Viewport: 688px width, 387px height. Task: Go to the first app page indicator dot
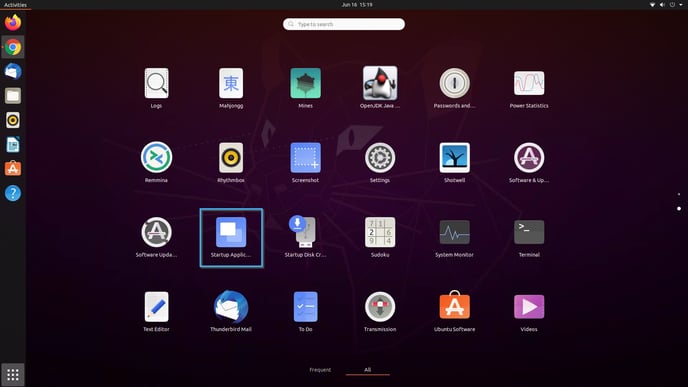(x=679, y=194)
